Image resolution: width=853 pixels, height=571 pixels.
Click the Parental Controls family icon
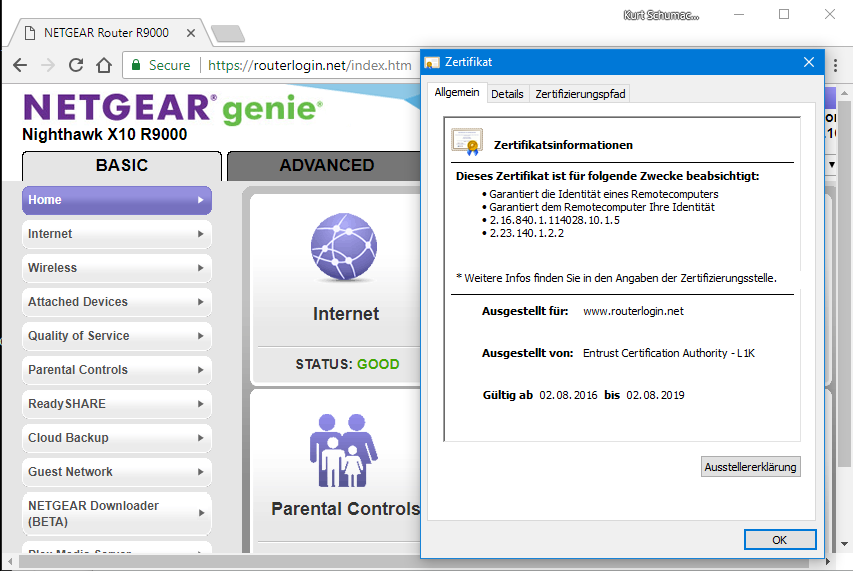pyautogui.click(x=344, y=450)
